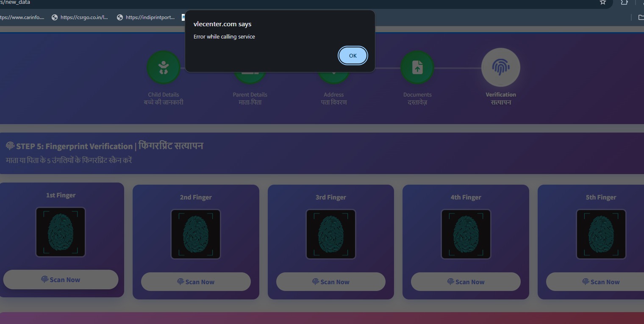The width and height of the screenshot is (644, 324).
Task: Open the browser extensions puzzle icon
Action: click(624, 3)
